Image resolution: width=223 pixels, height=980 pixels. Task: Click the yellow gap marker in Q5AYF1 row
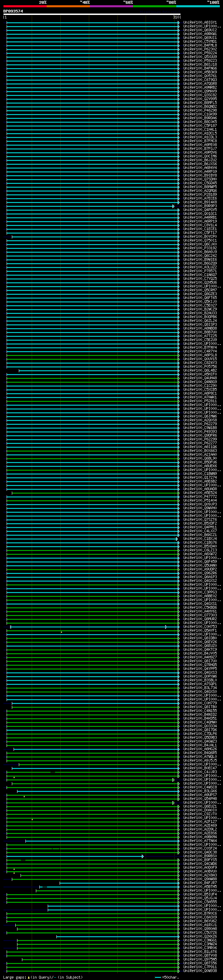click(61, 632)
